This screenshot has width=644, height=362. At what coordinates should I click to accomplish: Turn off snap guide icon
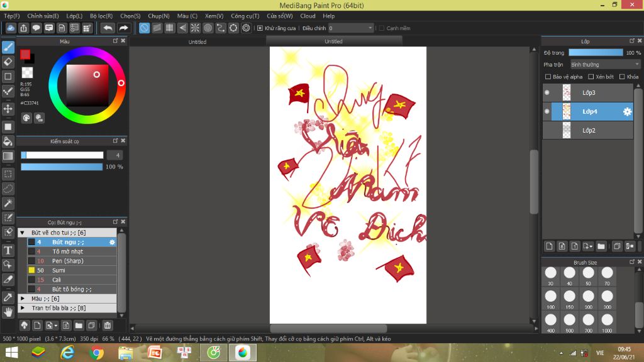(144, 28)
